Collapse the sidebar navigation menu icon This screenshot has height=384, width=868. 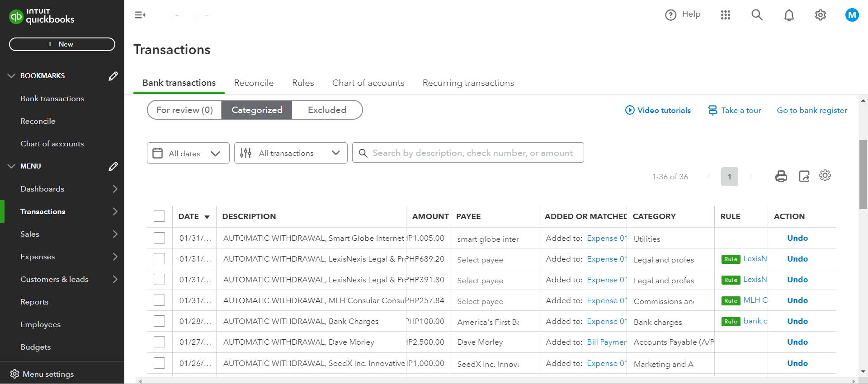tap(140, 15)
